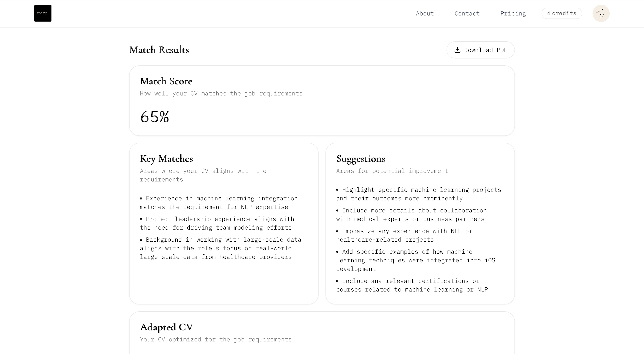
Task: Select the suggestion about collaboration with medical experts
Action: pyautogui.click(x=411, y=215)
